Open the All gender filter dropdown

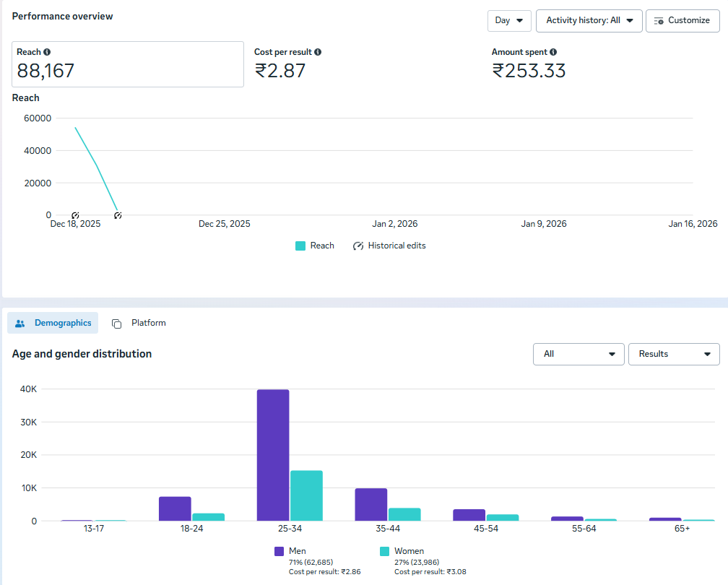click(x=578, y=354)
